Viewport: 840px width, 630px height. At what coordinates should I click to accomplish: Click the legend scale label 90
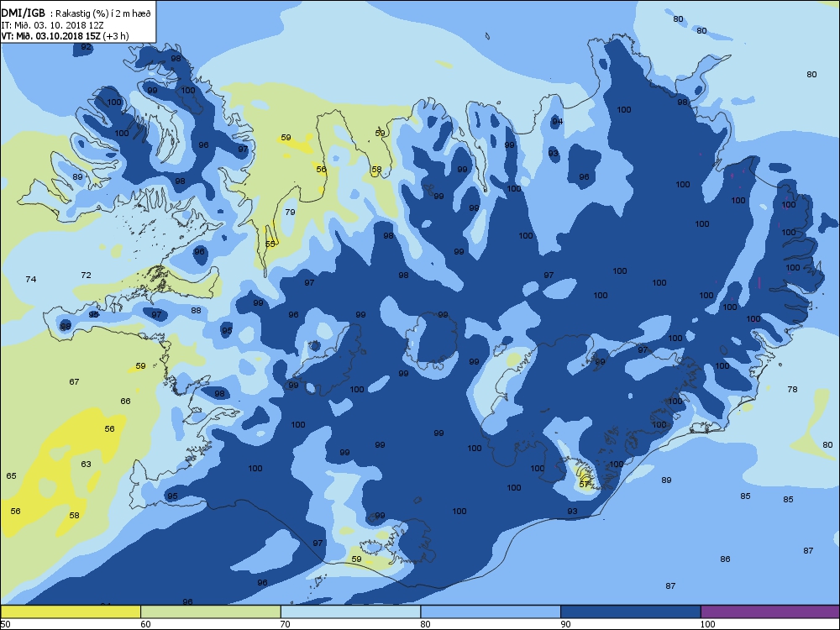coord(565,624)
